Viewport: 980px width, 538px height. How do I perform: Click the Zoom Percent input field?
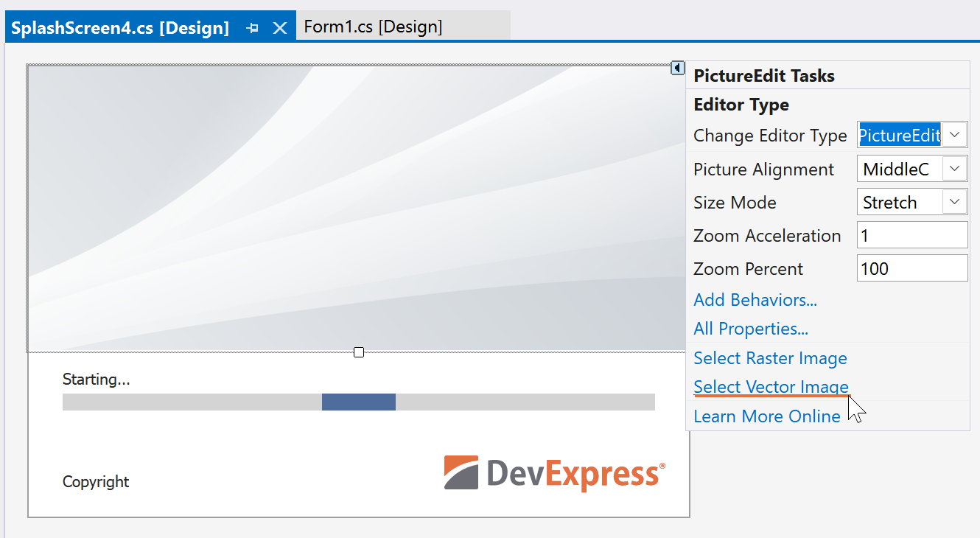coord(912,269)
